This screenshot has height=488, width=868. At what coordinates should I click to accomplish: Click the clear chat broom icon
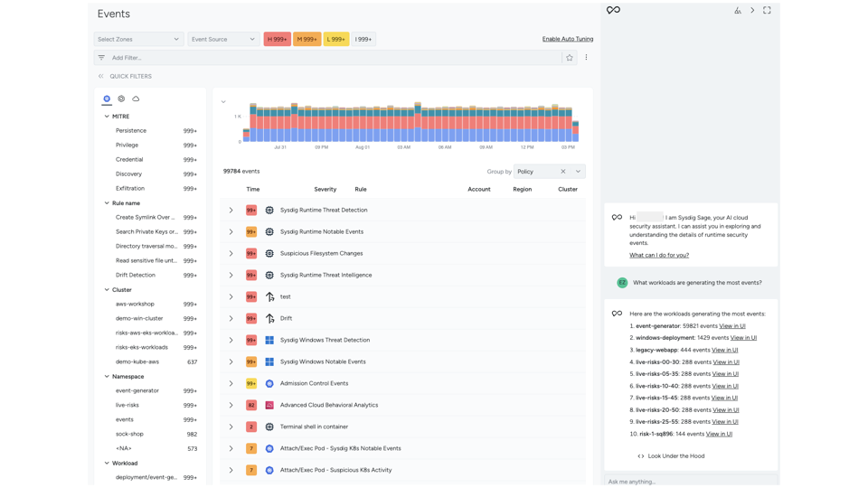coord(738,11)
